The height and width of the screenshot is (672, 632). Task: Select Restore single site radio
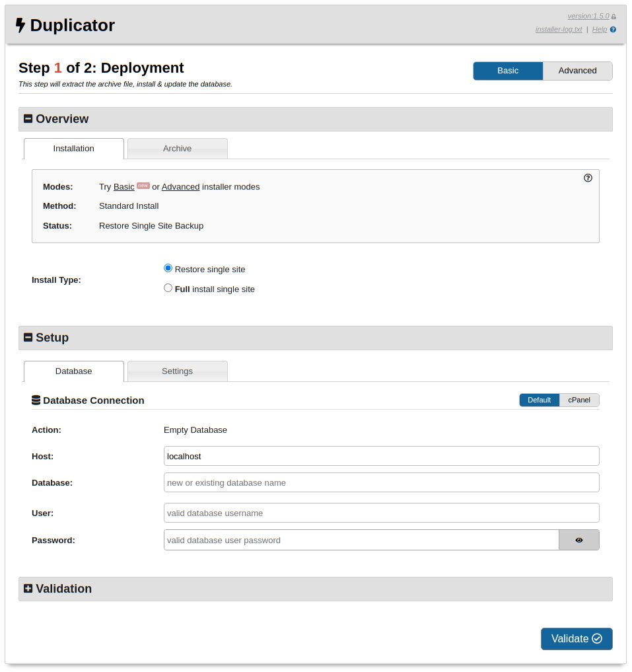(x=168, y=268)
